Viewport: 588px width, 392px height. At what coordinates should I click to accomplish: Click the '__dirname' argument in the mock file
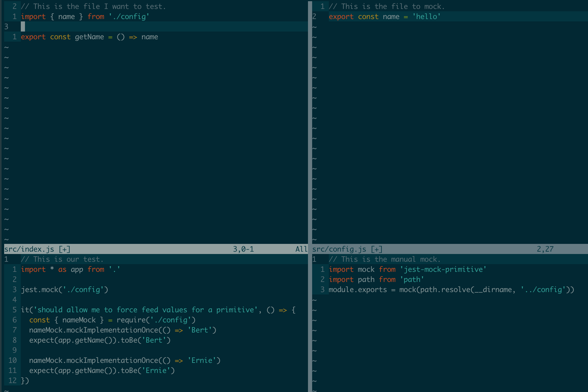point(493,289)
